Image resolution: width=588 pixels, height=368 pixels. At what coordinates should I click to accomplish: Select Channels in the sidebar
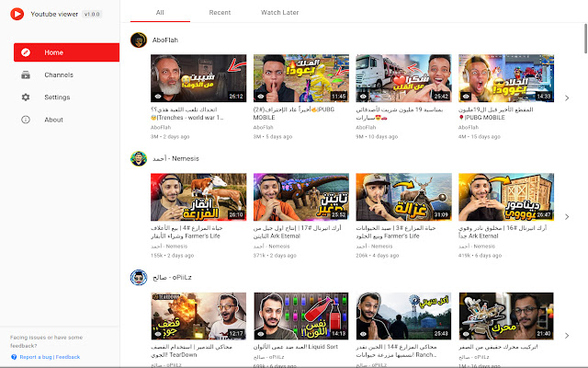[x=66, y=75]
